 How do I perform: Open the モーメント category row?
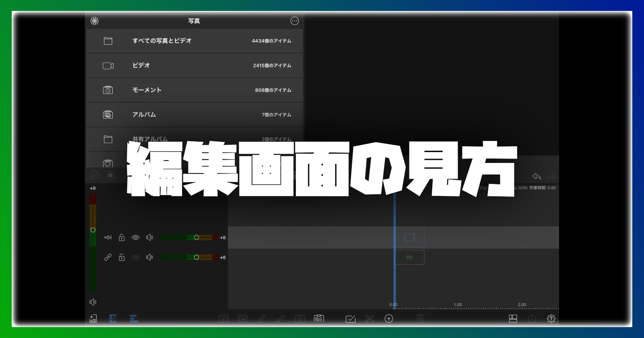(194, 90)
